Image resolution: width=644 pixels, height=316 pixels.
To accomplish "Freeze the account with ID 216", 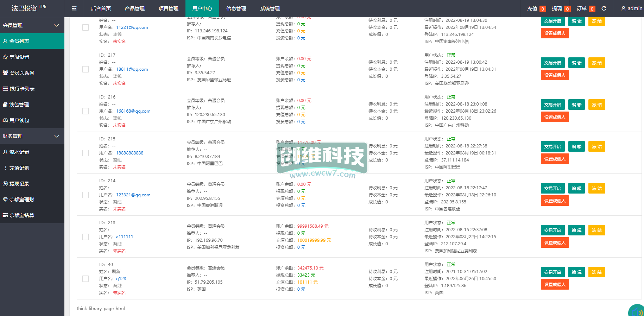I will [596, 105].
